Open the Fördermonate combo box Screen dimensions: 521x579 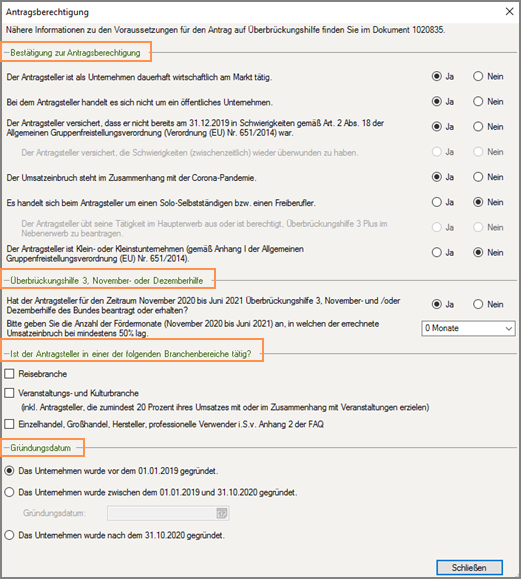click(x=468, y=328)
